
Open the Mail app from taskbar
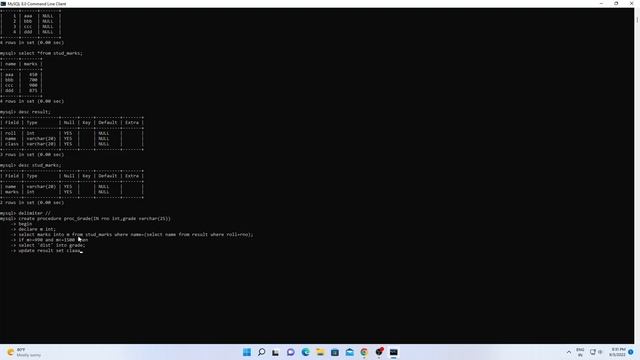[349, 352]
